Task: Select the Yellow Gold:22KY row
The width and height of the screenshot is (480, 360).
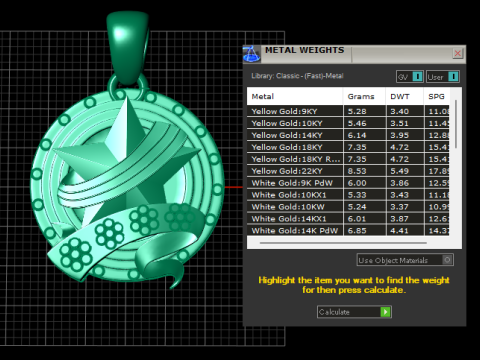Action: (348, 171)
